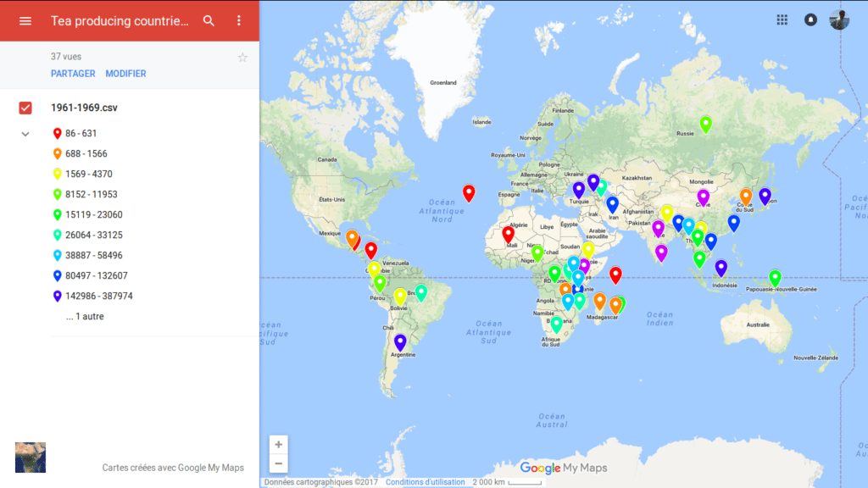Toggle the 1961-1969.csv layer checkbox
Viewport: 868px width, 488px height.
(x=25, y=108)
